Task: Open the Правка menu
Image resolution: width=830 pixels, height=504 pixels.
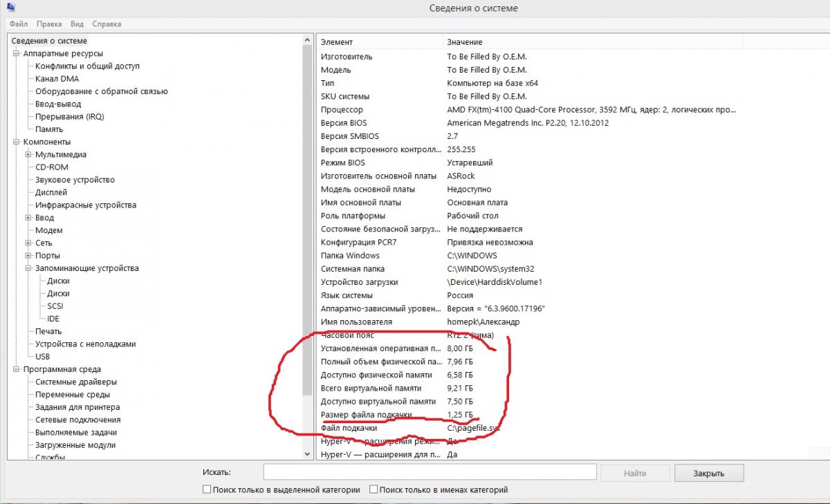Action: pos(48,24)
